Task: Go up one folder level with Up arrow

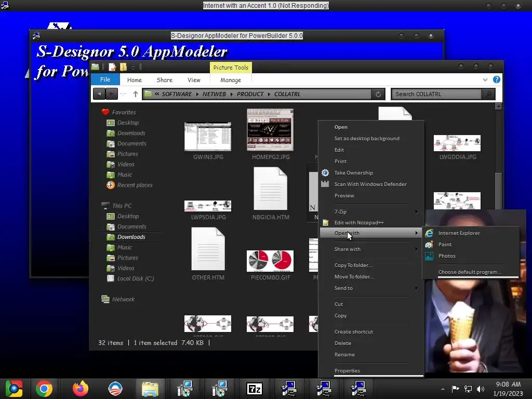Action: [x=136, y=94]
